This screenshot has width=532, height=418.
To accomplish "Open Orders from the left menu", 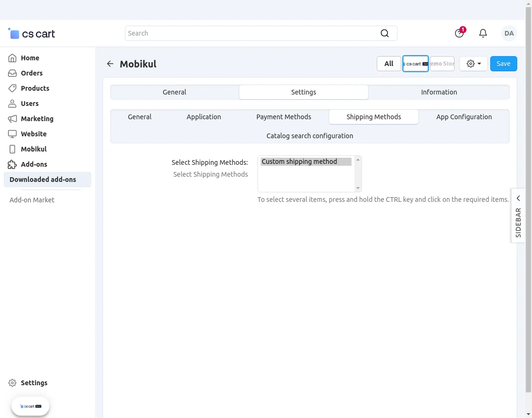I will (x=31, y=73).
